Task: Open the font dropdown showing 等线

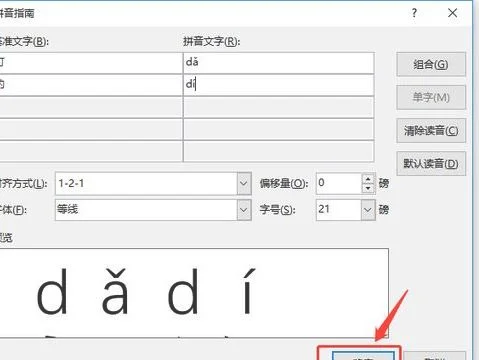Action: 244,210
